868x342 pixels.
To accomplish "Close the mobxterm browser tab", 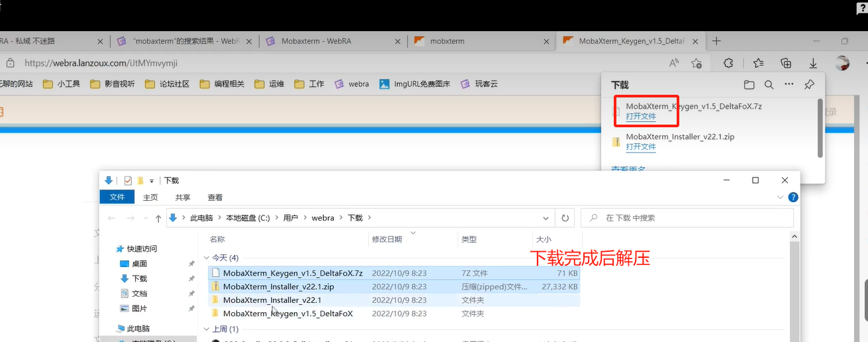I will [546, 41].
